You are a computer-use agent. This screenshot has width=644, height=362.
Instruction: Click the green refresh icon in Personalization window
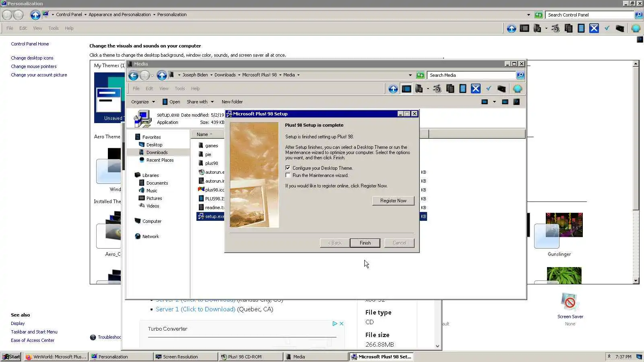coord(539,15)
